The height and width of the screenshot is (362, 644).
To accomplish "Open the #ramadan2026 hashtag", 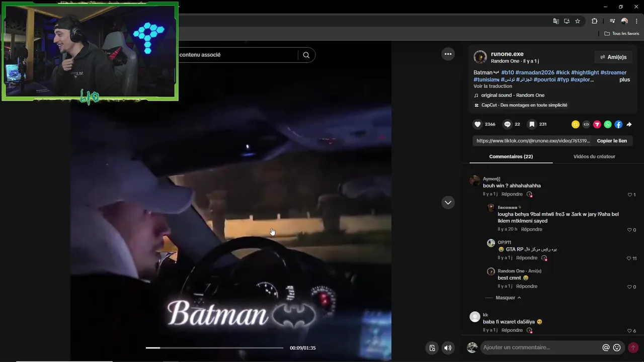I will pos(534,72).
